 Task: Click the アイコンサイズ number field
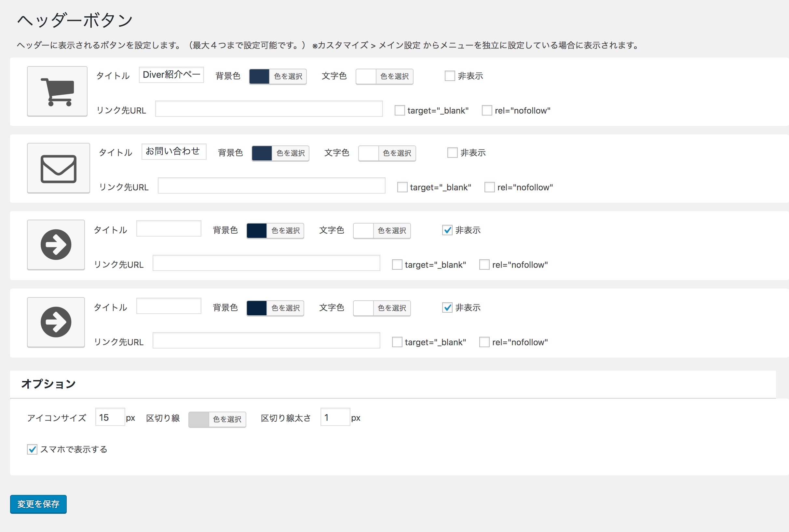click(x=110, y=417)
